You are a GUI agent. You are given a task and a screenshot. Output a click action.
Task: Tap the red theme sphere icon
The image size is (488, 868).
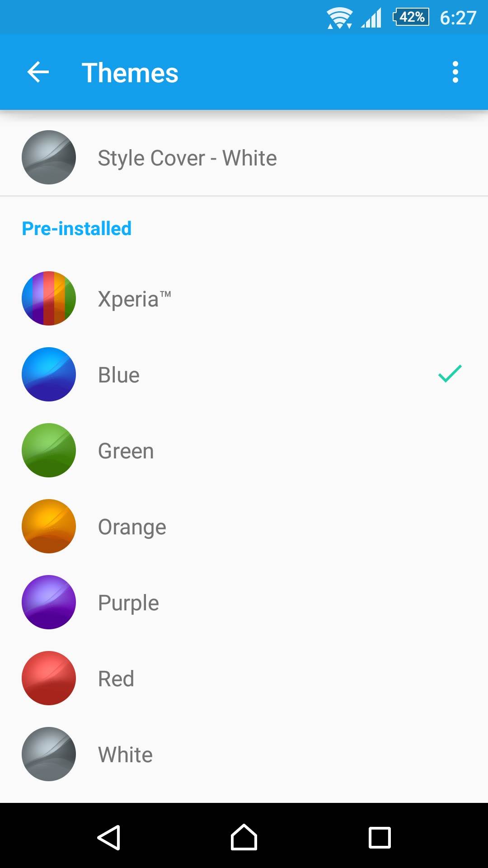pyautogui.click(x=49, y=678)
